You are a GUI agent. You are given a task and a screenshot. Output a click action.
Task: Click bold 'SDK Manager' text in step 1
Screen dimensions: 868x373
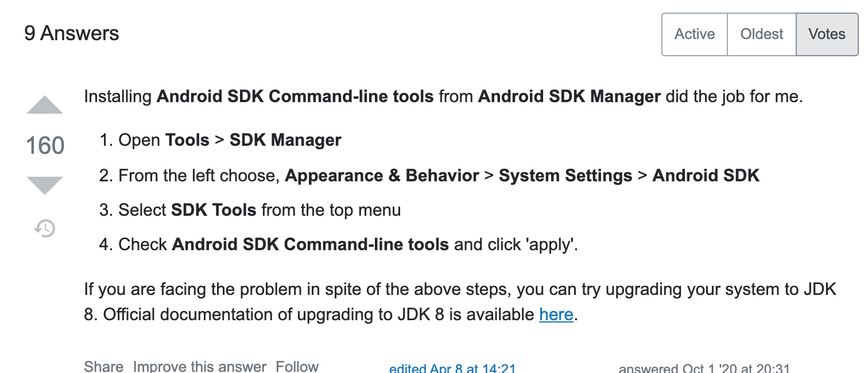click(285, 140)
